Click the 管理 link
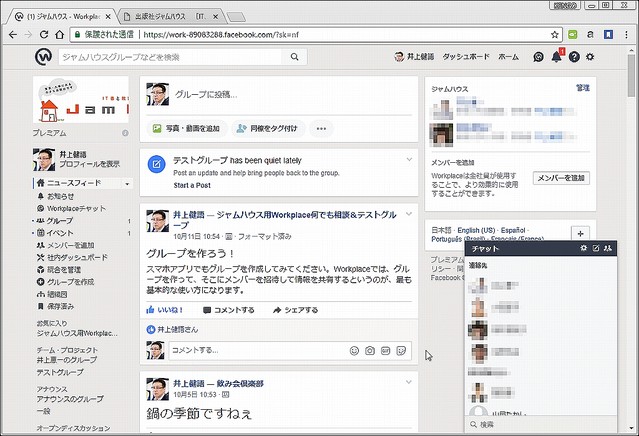Image resolution: width=639 pixels, height=436 pixels. [582, 88]
